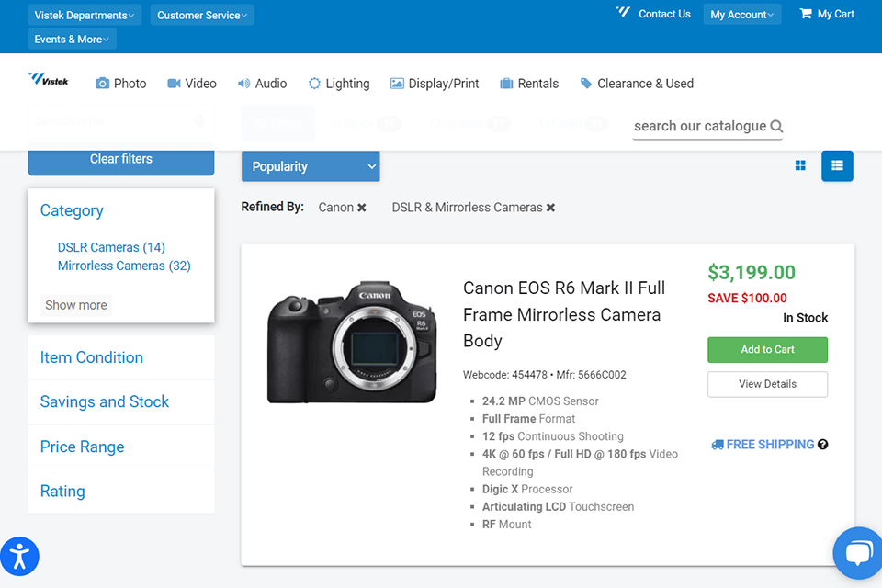882x588 pixels.
Task: Expand Customer Service dropdown
Action: pyautogui.click(x=202, y=16)
